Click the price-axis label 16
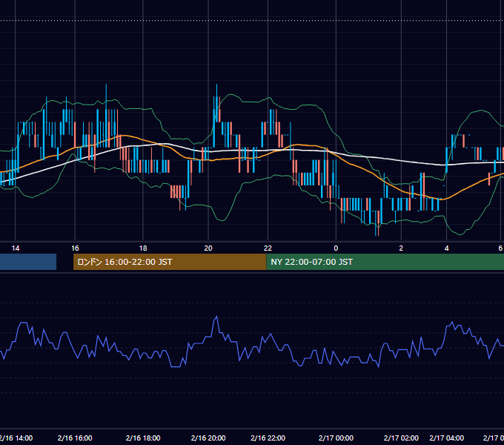The height and width of the screenshot is (445, 504). pos(75,248)
